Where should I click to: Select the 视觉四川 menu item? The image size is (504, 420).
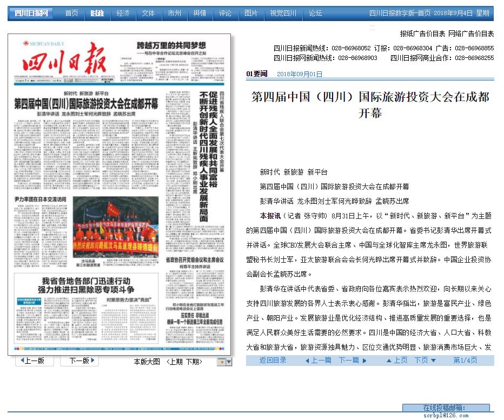283,14
